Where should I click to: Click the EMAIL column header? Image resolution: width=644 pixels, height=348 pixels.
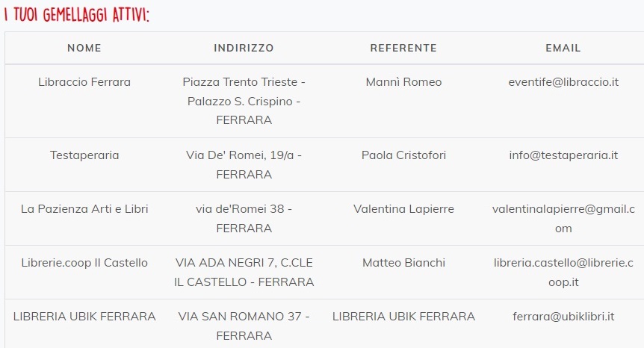tap(563, 48)
